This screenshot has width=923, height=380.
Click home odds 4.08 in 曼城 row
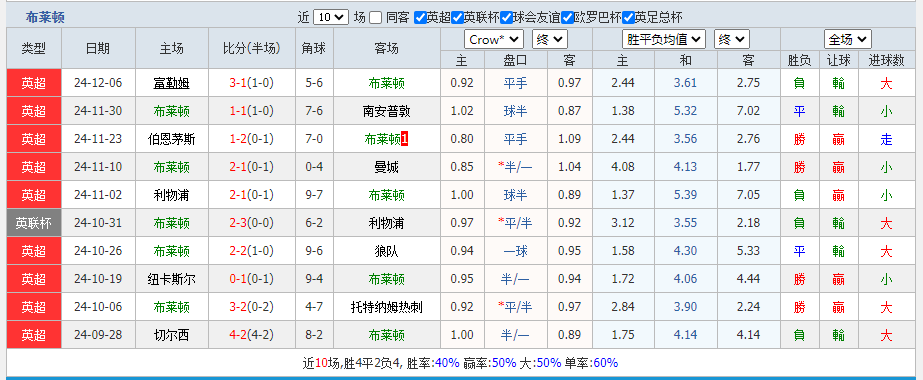(623, 167)
